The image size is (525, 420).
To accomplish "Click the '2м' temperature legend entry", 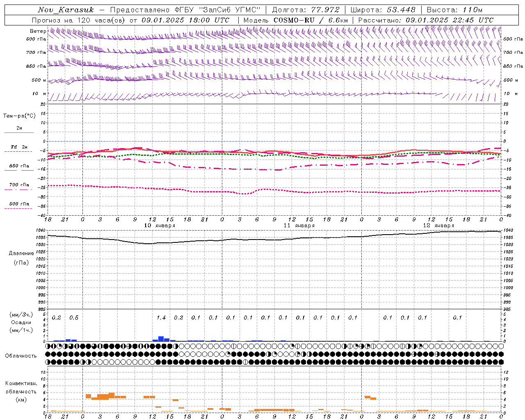I will [19, 128].
